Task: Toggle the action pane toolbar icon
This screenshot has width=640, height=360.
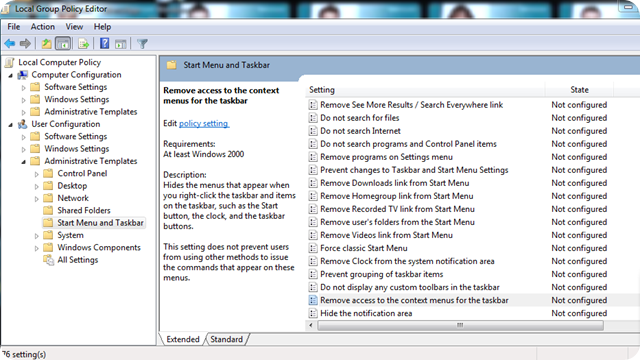Action: click(120, 44)
